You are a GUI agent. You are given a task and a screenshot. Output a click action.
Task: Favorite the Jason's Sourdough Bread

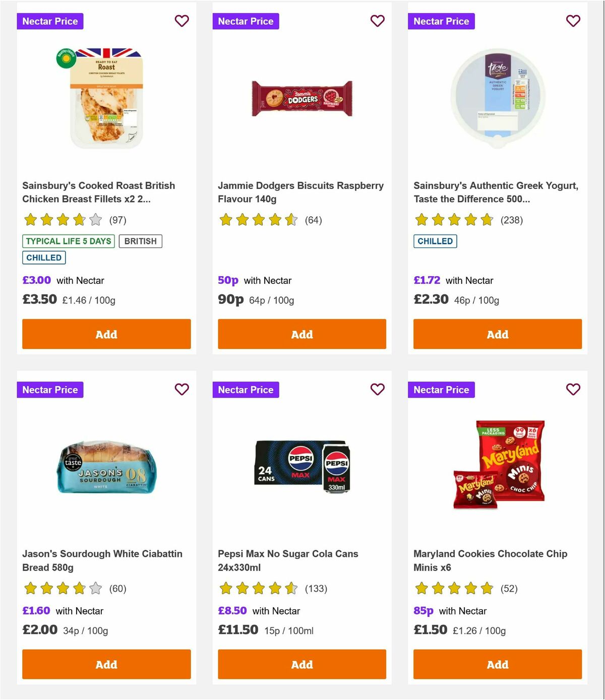click(181, 390)
